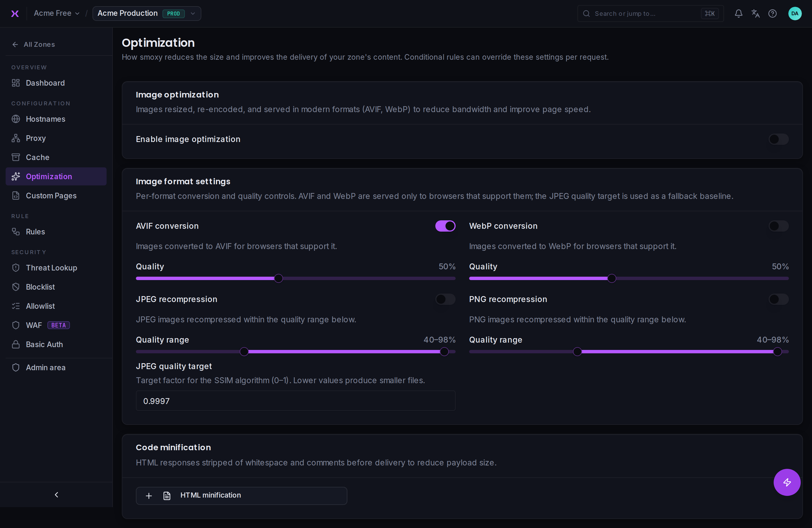Image resolution: width=812 pixels, height=528 pixels.
Task: Click the language translate icon
Action: click(x=755, y=14)
